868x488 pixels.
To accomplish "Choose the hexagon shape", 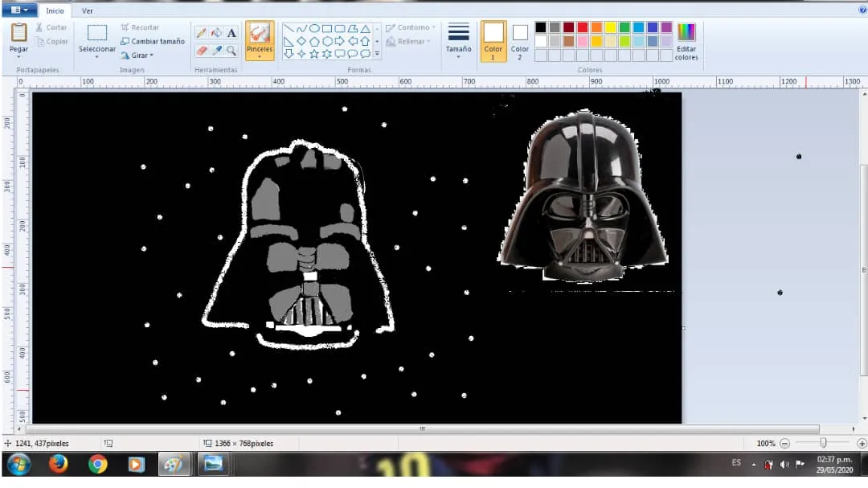I will (326, 41).
